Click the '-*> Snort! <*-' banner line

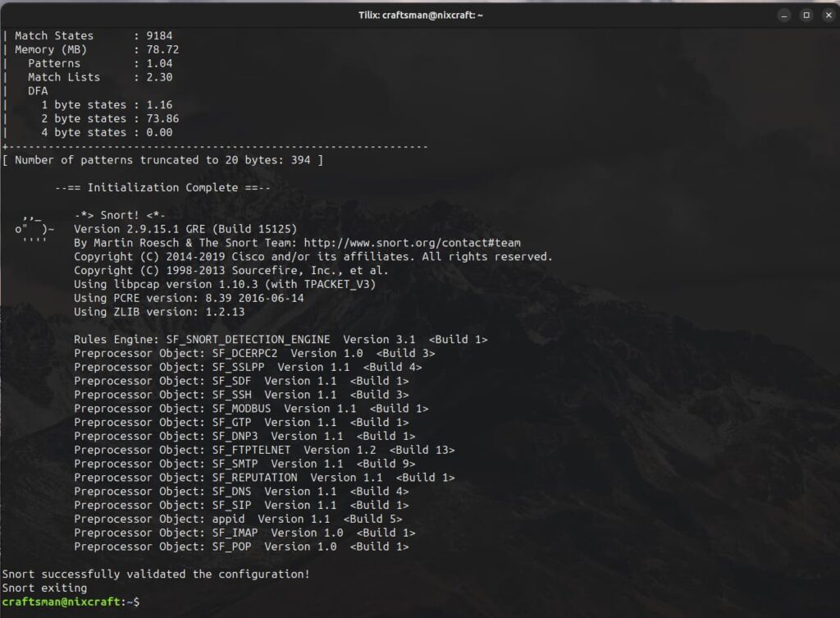pos(120,215)
